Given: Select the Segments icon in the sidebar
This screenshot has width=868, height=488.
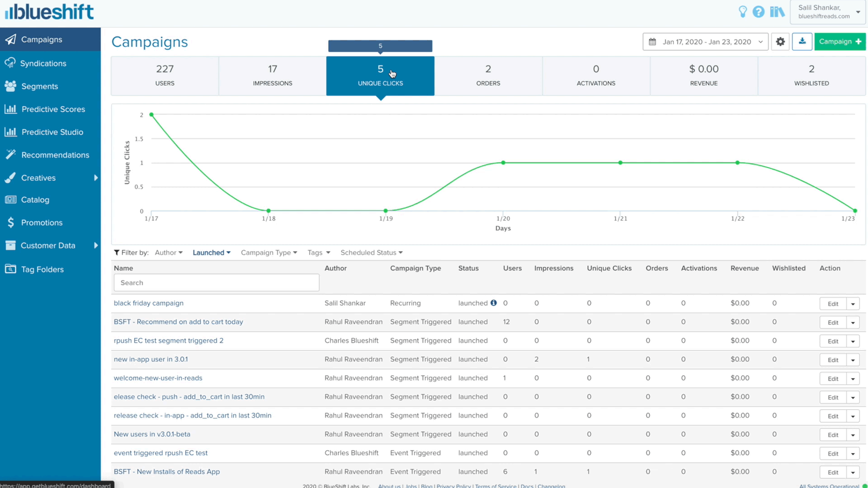Looking at the screenshot, I should [10, 86].
